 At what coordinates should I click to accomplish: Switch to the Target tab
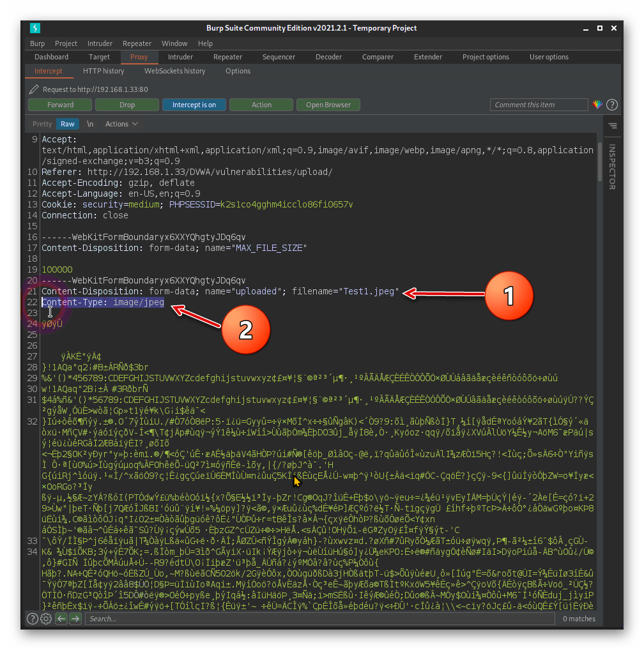pyautogui.click(x=99, y=57)
